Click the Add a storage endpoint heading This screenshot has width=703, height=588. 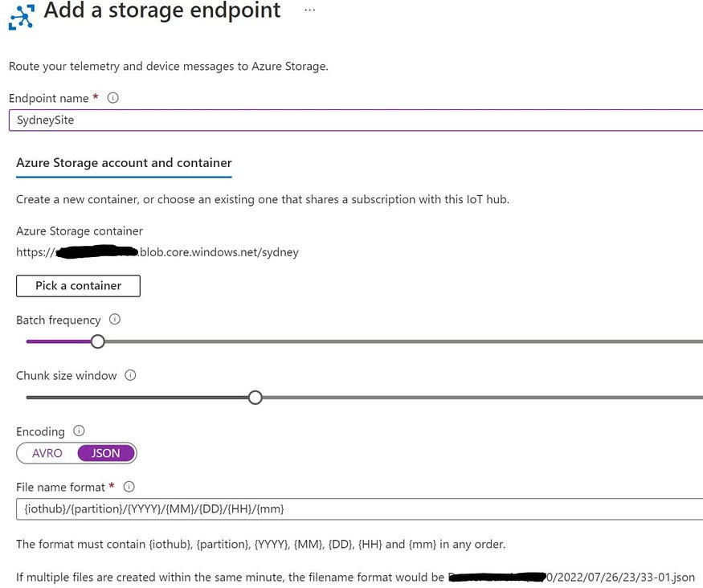162,10
